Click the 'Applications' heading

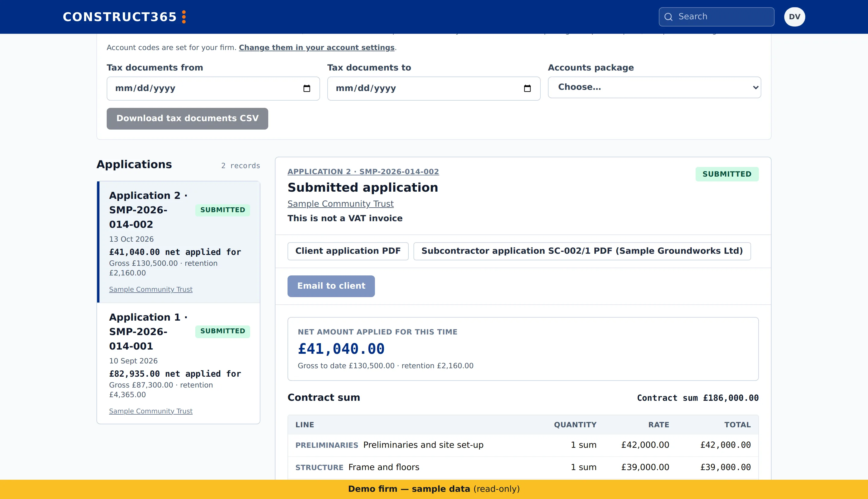pyautogui.click(x=134, y=165)
